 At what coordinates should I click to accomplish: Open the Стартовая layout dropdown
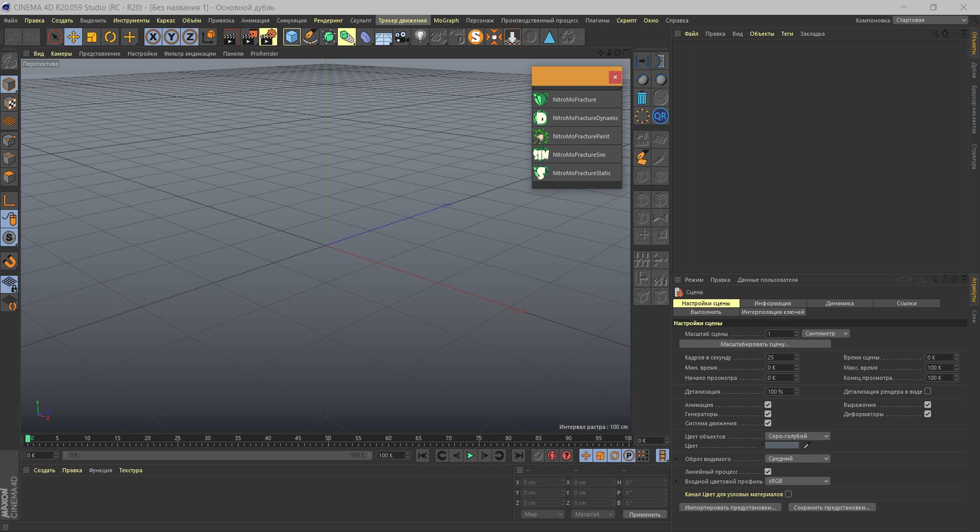pos(930,20)
